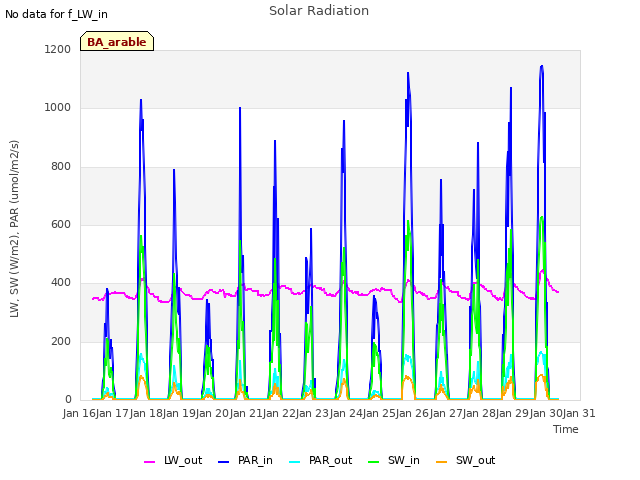Click the blue PAR_in legend swatch

[224, 462]
